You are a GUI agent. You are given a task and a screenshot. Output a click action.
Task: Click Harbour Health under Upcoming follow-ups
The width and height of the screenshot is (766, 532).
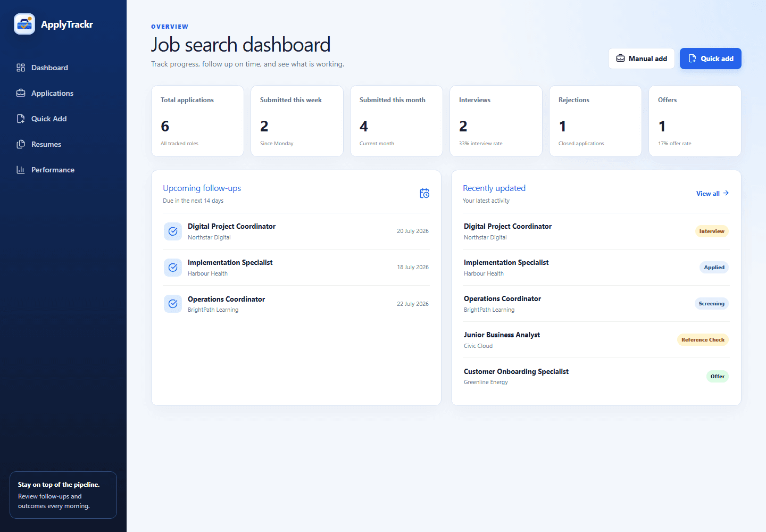coord(207,273)
